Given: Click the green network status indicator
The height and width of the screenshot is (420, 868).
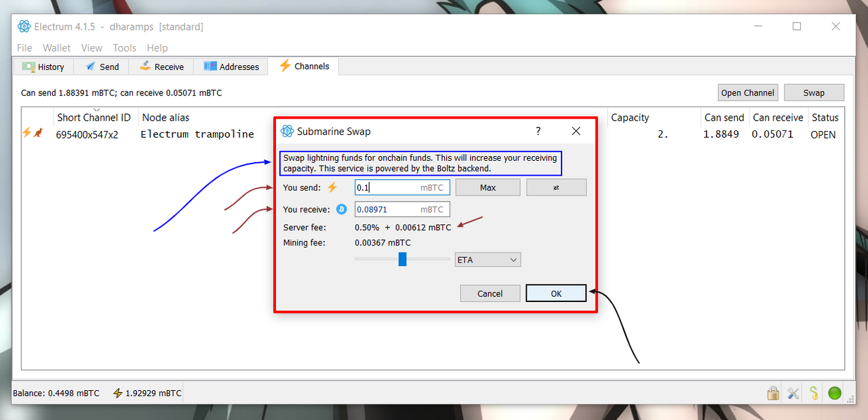Looking at the screenshot, I should coord(835,393).
